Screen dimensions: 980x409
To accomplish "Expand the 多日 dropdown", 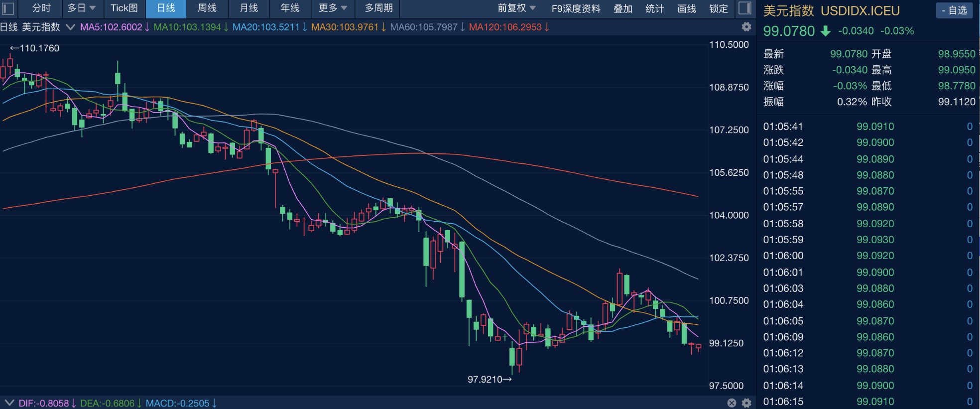I will coord(82,8).
